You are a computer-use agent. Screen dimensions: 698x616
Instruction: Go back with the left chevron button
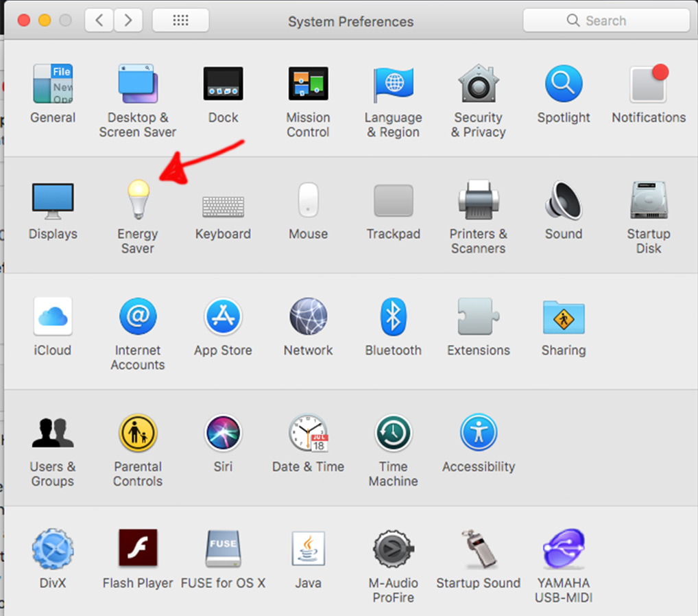pos(99,20)
